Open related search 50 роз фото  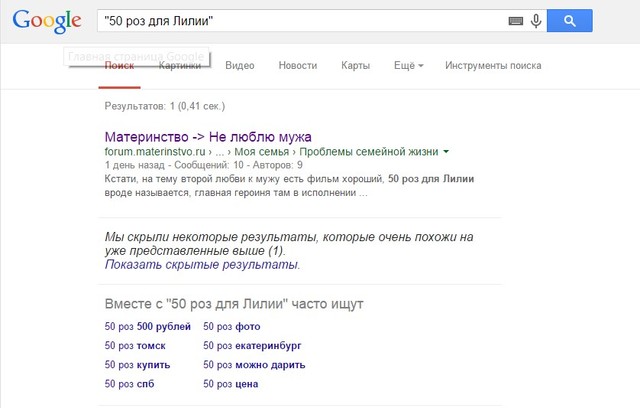(x=232, y=326)
